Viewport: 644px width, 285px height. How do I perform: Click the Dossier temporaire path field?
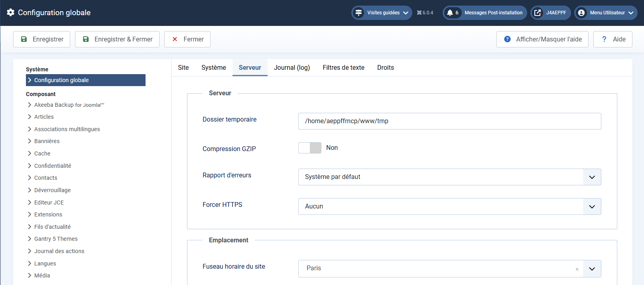coord(449,121)
